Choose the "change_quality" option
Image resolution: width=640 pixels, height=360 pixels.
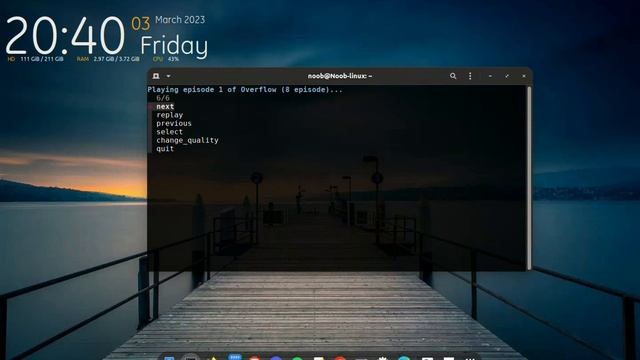click(187, 140)
